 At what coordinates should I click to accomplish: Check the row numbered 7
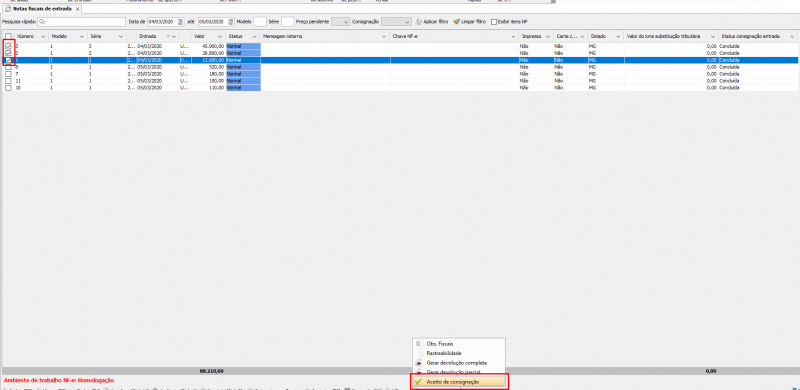pyautogui.click(x=8, y=74)
